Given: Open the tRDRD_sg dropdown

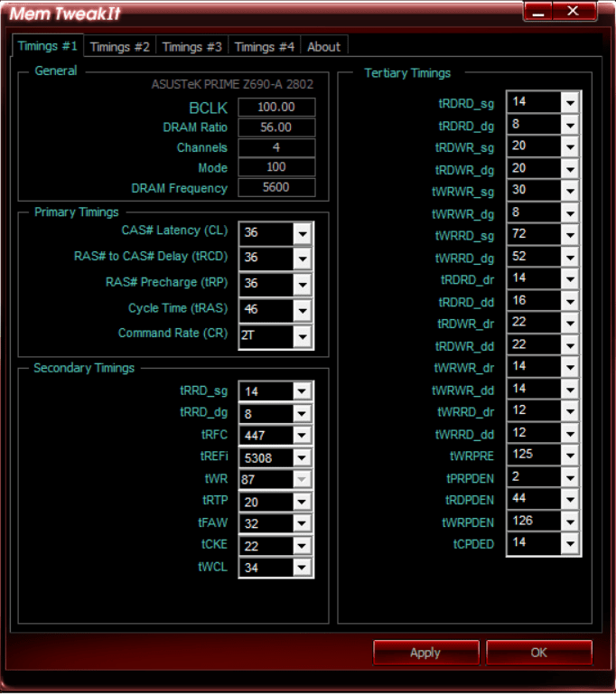Looking at the screenshot, I should [x=570, y=103].
